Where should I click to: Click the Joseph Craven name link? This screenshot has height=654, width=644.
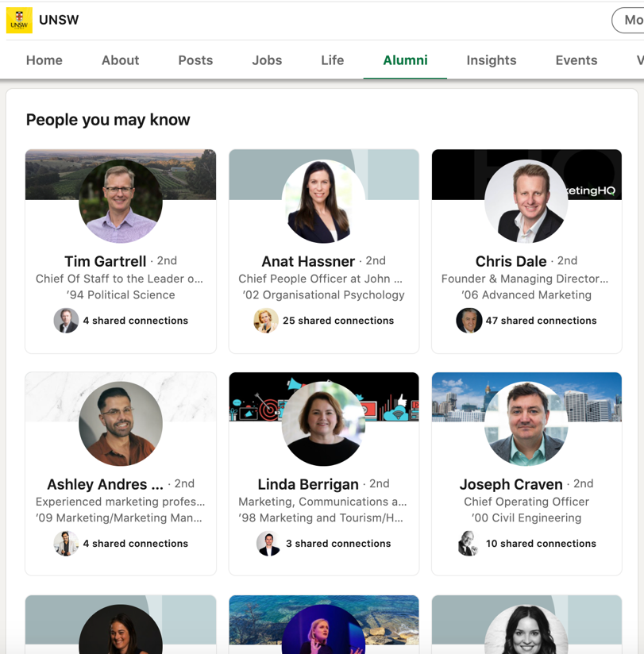(511, 484)
